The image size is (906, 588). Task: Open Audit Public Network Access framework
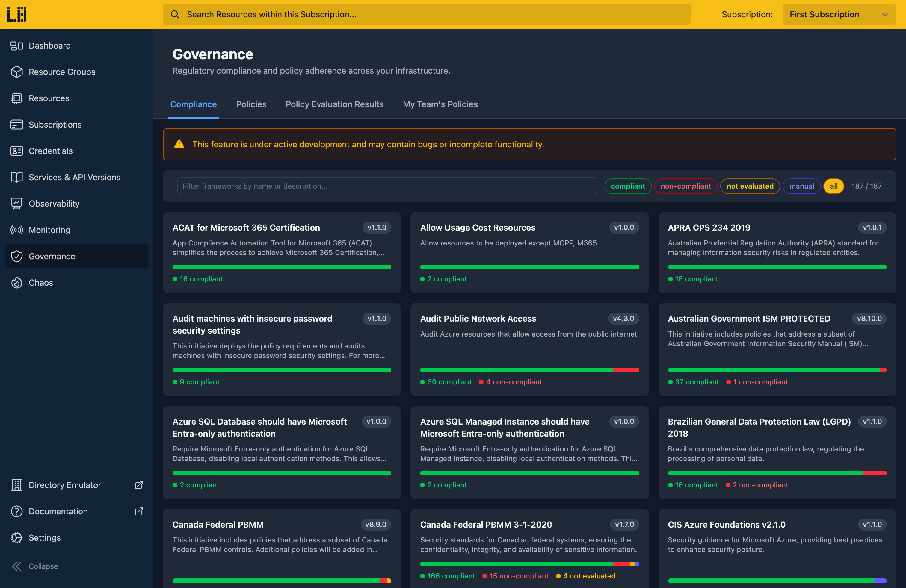coord(529,349)
